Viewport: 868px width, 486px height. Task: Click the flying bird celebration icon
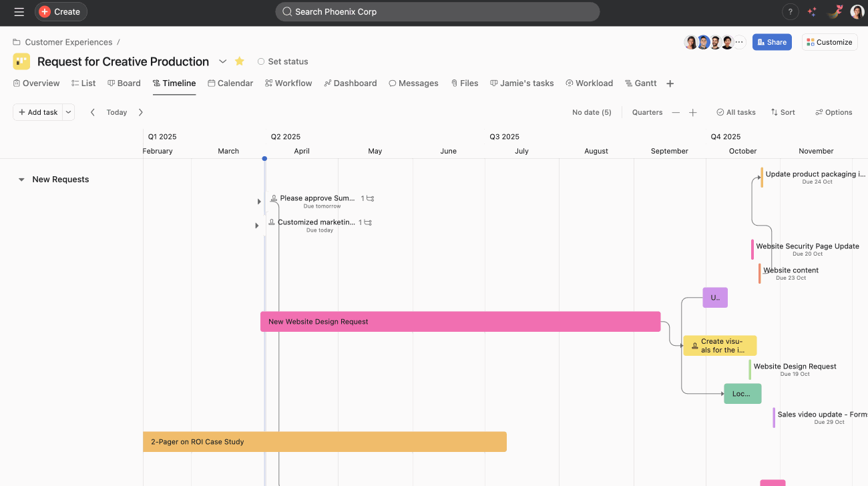pyautogui.click(x=835, y=11)
